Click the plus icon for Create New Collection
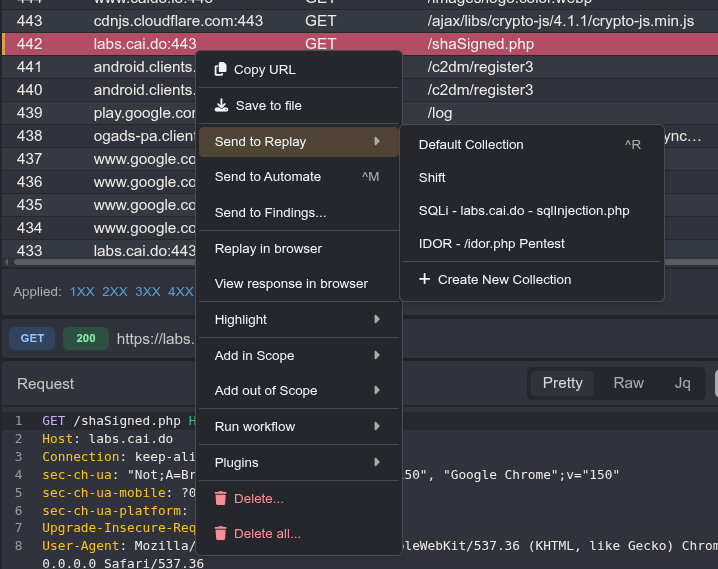Image resolution: width=718 pixels, height=569 pixels. coord(424,279)
